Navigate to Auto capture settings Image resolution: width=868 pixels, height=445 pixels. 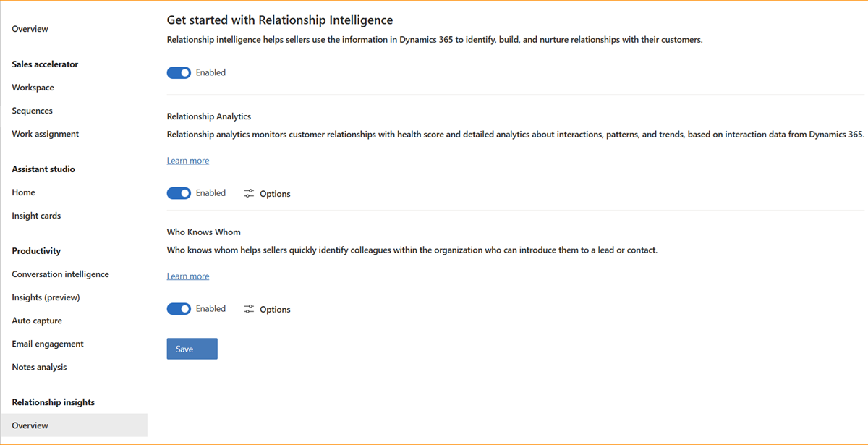coord(37,320)
